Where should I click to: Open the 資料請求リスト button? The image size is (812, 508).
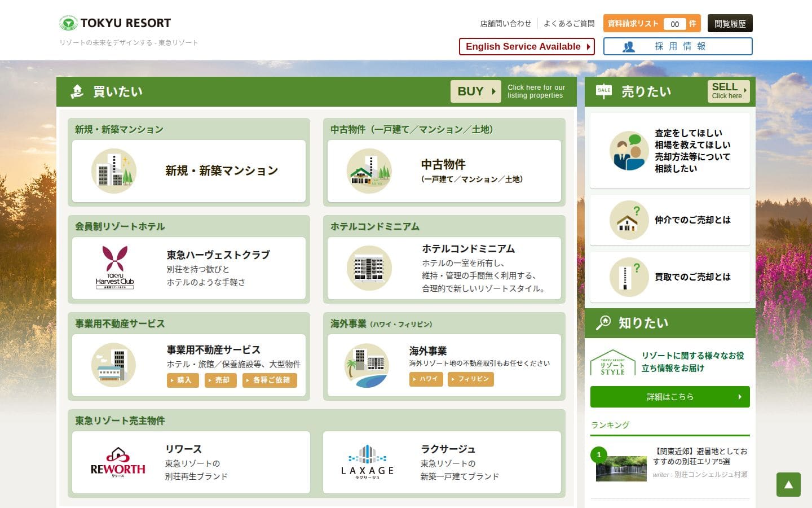[x=652, y=24]
